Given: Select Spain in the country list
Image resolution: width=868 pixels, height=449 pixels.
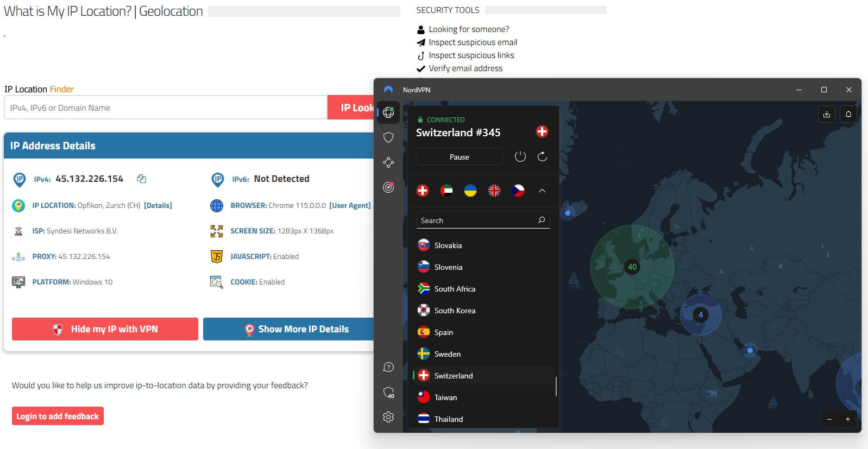Looking at the screenshot, I should [x=483, y=332].
